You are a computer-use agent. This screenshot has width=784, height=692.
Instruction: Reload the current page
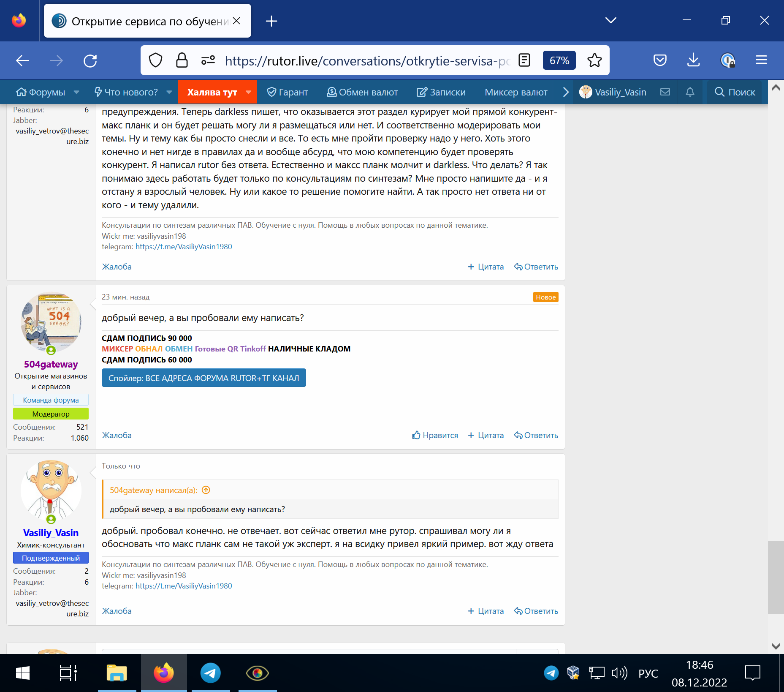(90, 61)
